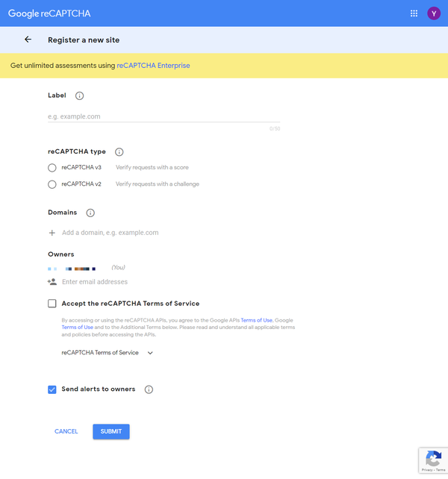Show info tooltip next to reCAPTCHA type

click(119, 151)
